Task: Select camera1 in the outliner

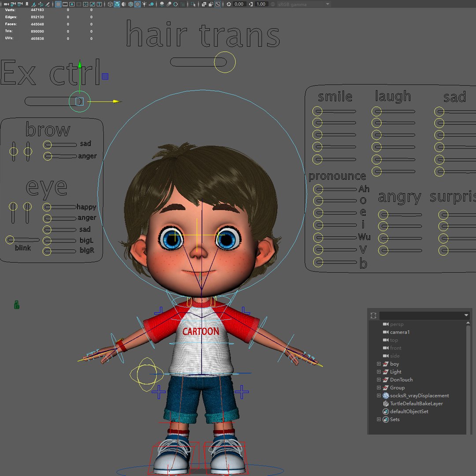Action: pyautogui.click(x=399, y=332)
